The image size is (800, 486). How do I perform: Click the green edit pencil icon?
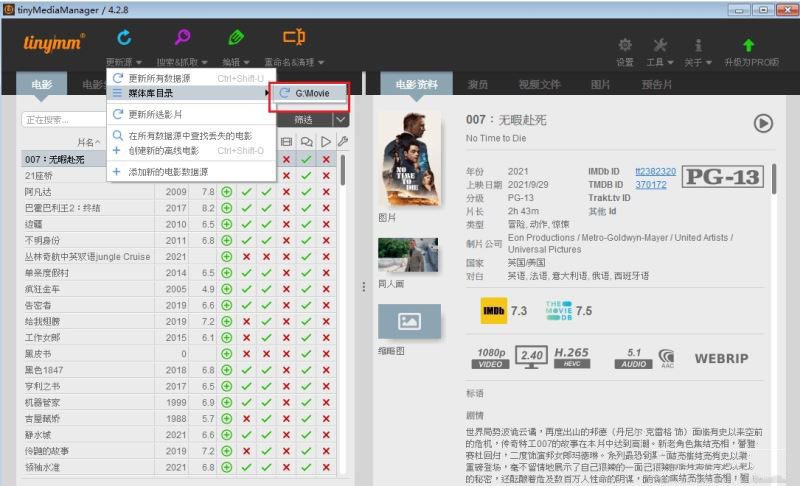point(236,37)
